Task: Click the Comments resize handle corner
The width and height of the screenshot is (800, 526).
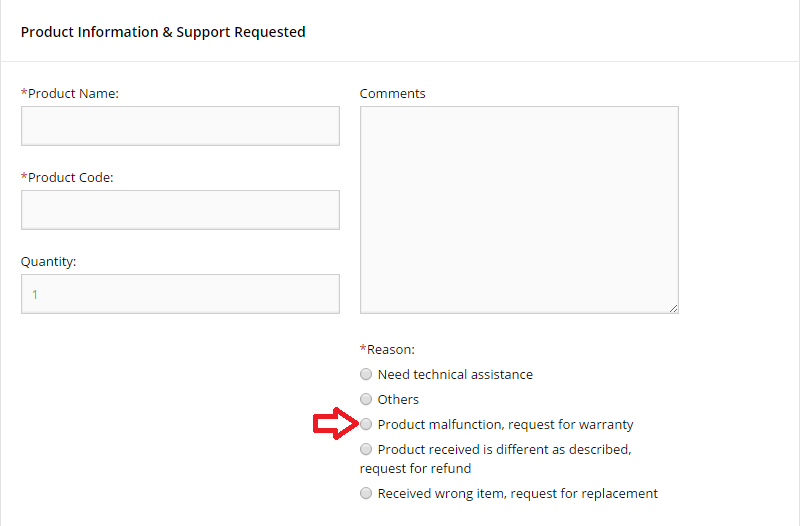Action: point(673,309)
